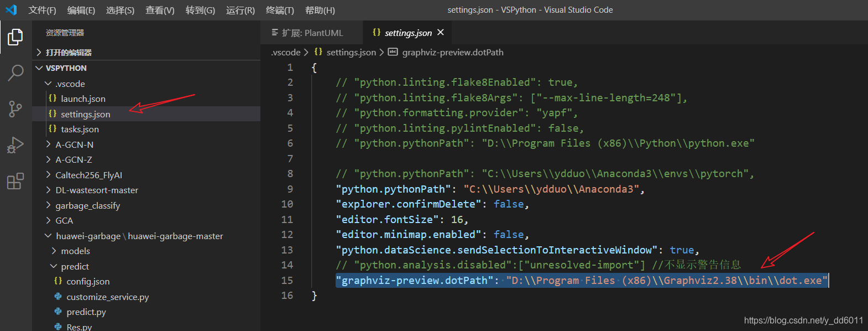Click the braces icon on the settings.json tab
The image size is (868, 331).
pos(377,32)
